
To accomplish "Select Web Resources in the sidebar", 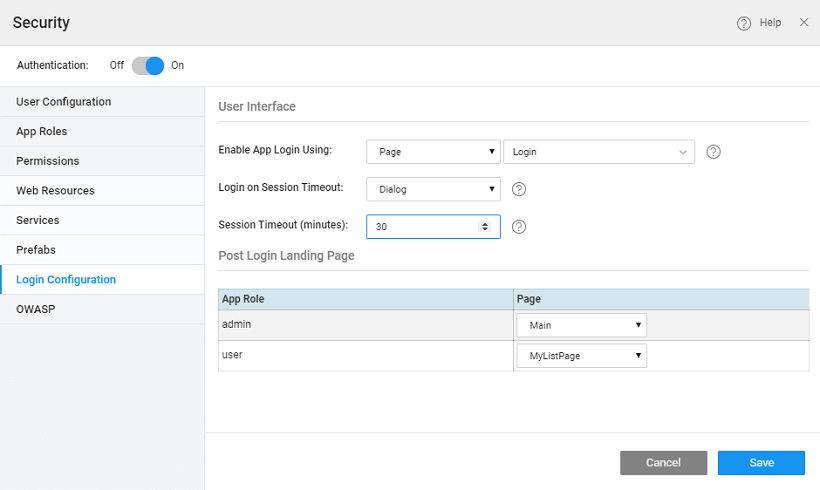I will (55, 191).
